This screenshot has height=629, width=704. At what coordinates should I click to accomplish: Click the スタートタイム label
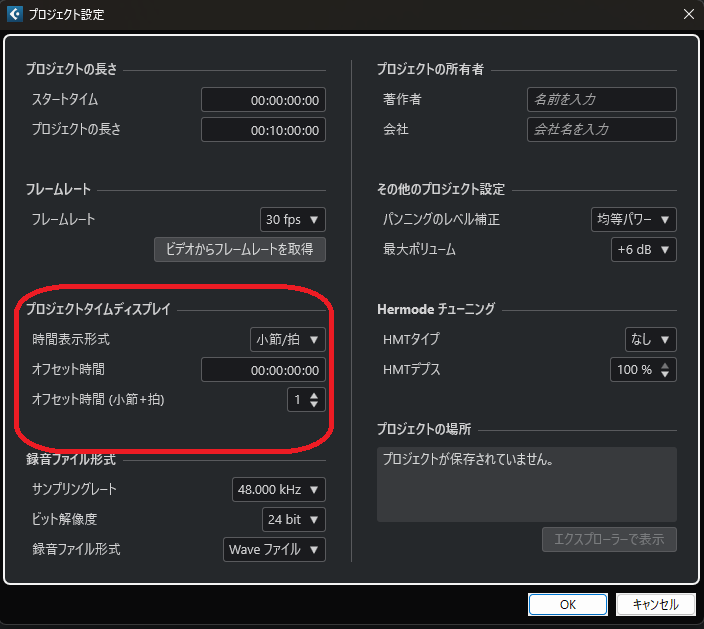pos(65,100)
